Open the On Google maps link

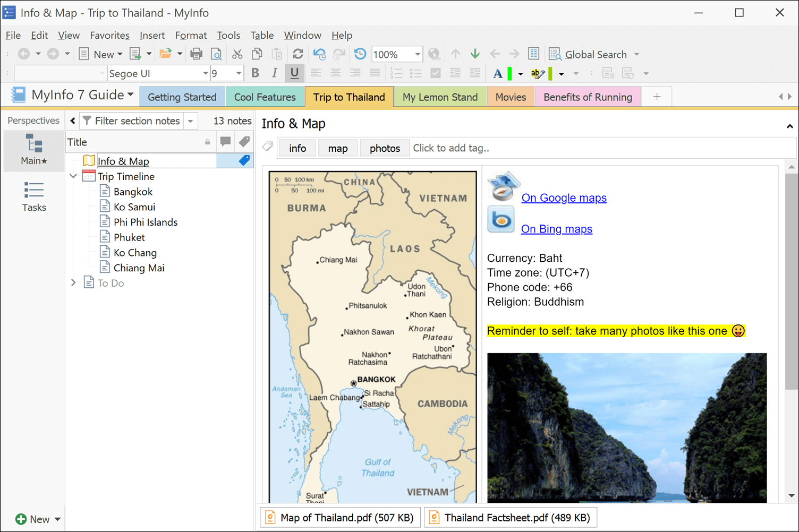tap(564, 198)
